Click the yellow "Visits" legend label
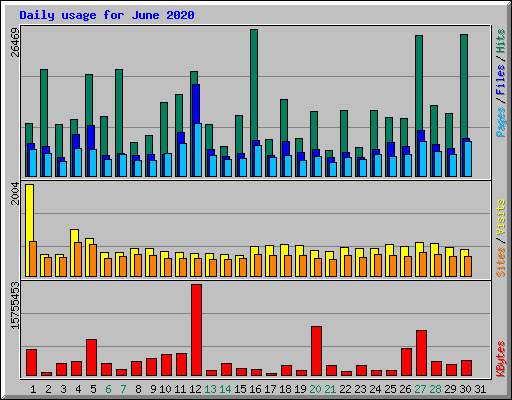Viewport: 512px width, 400px height. [500, 218]
